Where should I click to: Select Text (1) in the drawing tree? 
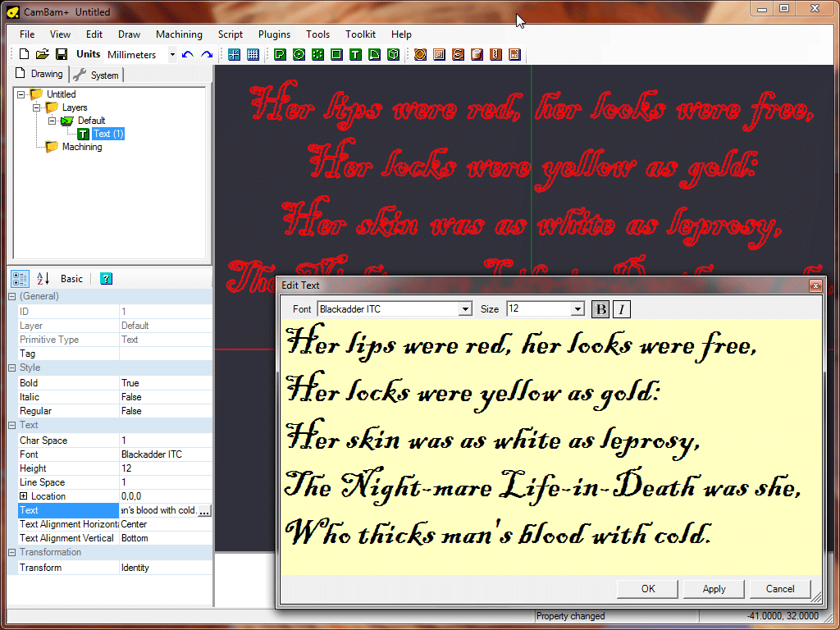[x=107, y=134]
